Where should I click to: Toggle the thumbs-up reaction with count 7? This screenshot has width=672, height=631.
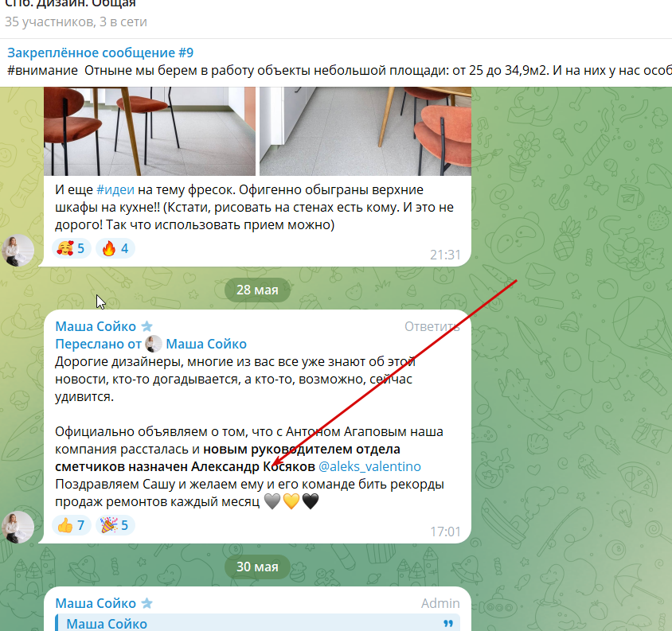(x=71, y=524)
